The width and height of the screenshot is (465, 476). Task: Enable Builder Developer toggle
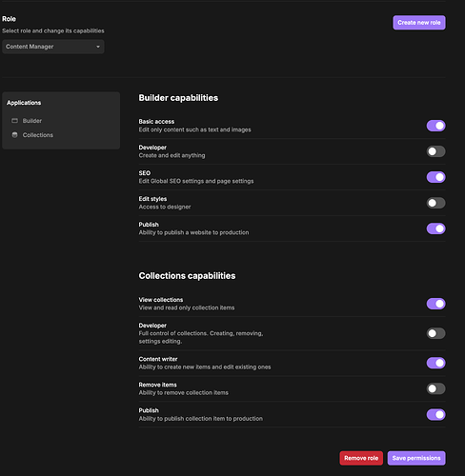435,151
